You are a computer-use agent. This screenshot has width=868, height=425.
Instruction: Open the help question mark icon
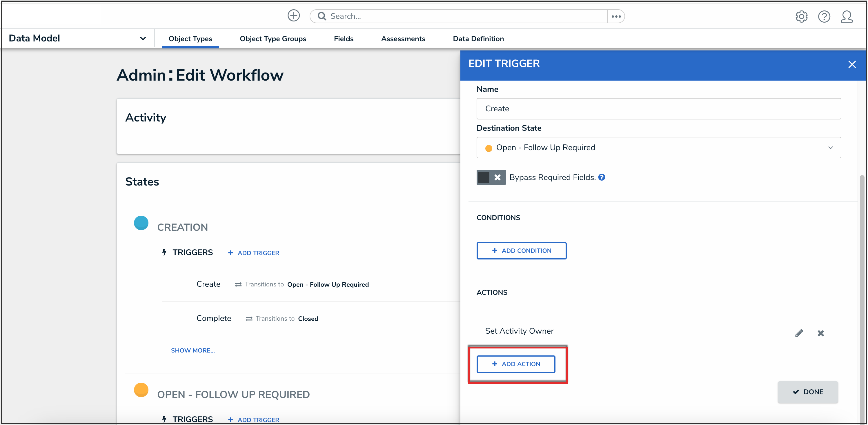click(x=824, y=17)
